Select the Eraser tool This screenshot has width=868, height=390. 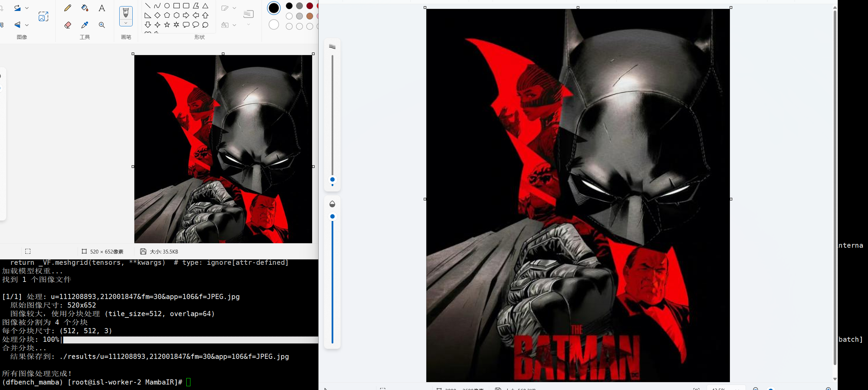(68, 25)
